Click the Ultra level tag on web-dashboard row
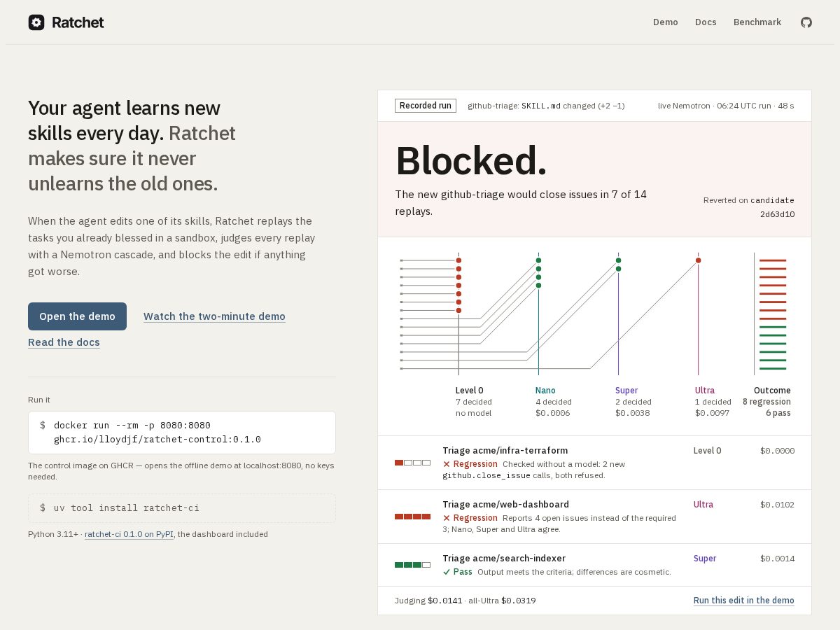 (x=703, y=505)
